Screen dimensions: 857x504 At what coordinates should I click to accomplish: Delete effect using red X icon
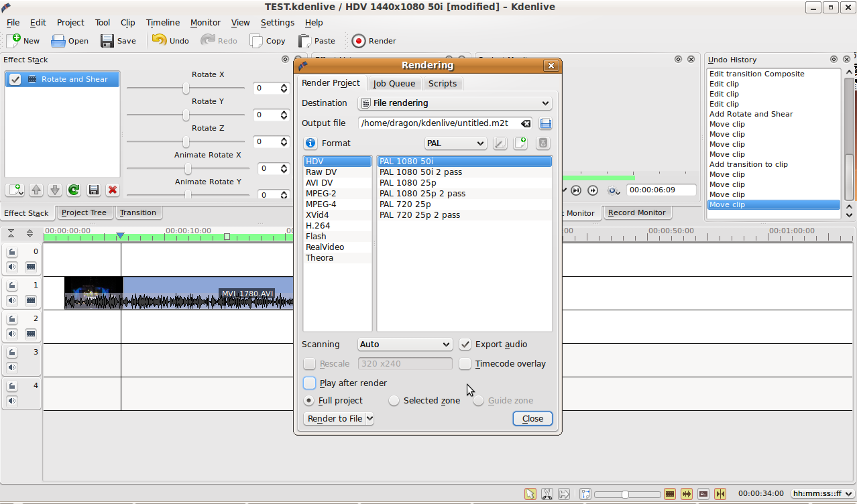pyautogui.click(x=113, y=190)
